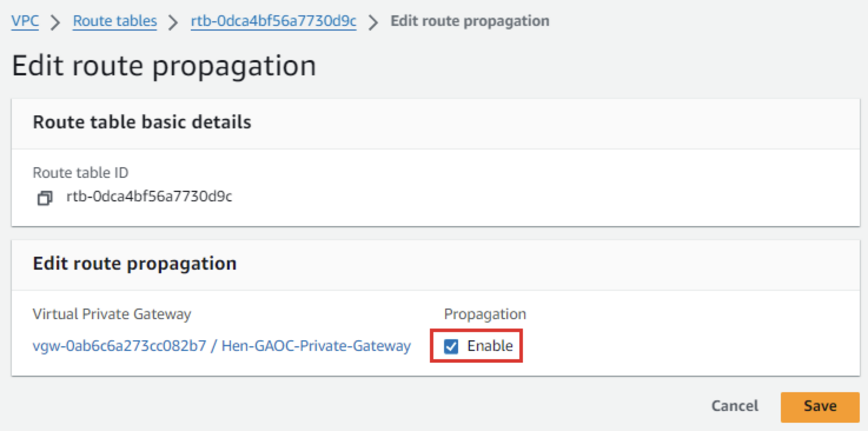Select the current "Edit route propagation" breadcrumb item
This screenshot has height=431, width=868.
(x=470, y=21)
